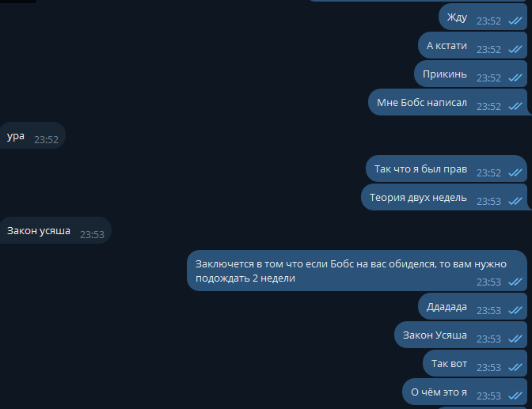Click the read checkmarks on the "Жду" message
532x409 pixels.
[515, 21]
